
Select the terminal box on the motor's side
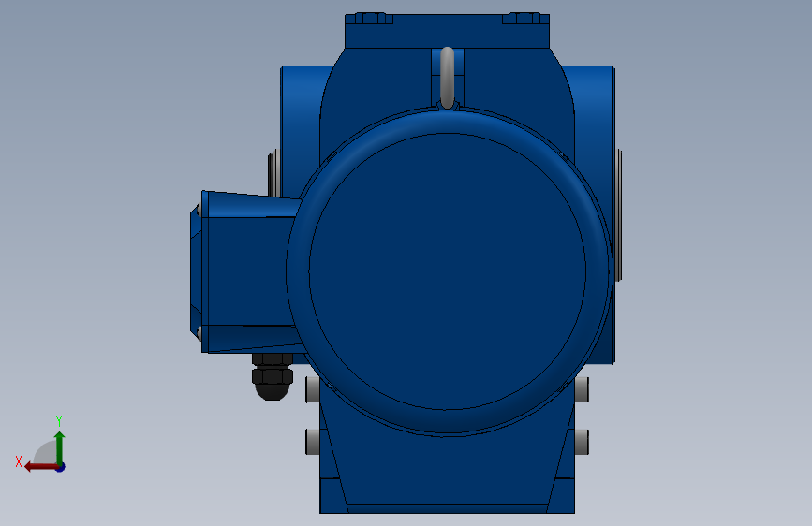246,271
